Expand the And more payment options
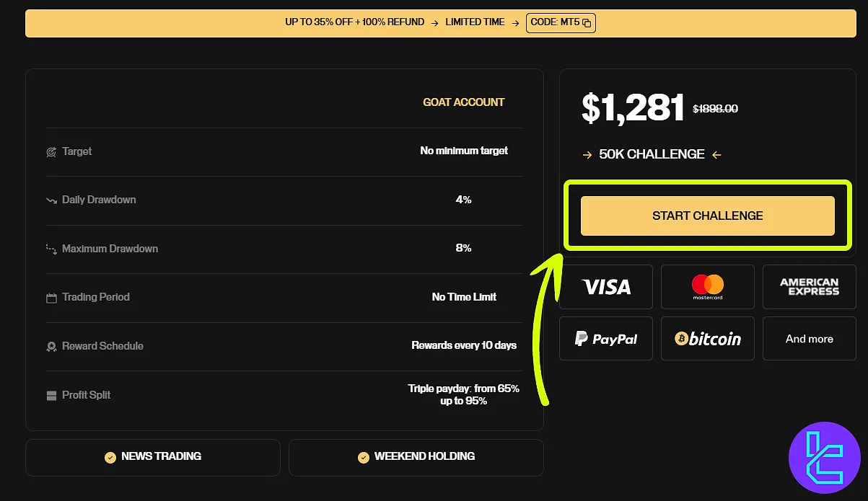868x501 pixels. [x=809, y=339]
